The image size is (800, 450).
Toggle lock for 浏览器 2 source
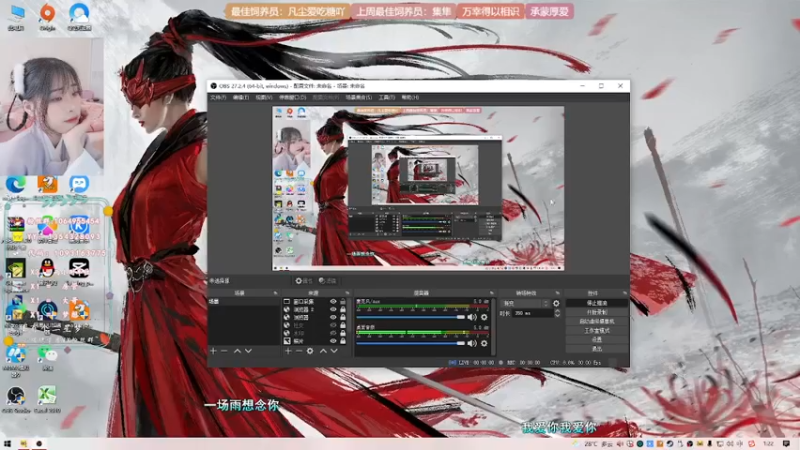pyautogui.click(x=343, y=309)
